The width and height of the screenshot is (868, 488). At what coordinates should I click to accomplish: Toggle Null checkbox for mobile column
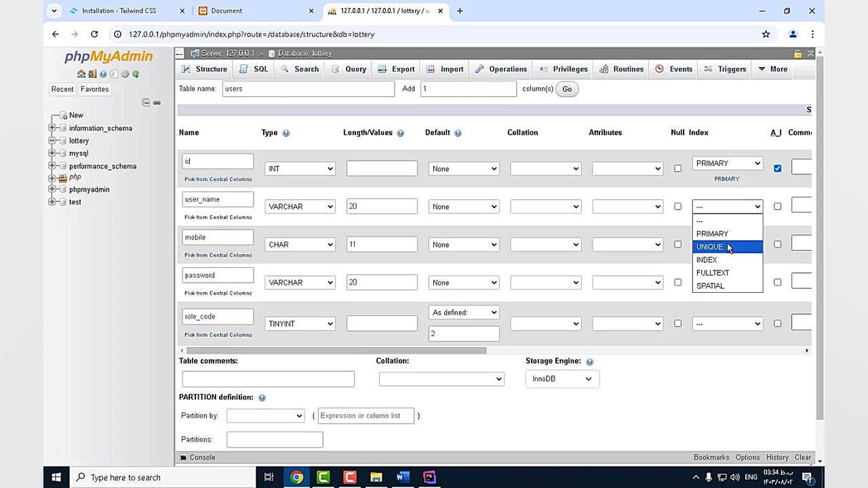click(x=677, y=245)
